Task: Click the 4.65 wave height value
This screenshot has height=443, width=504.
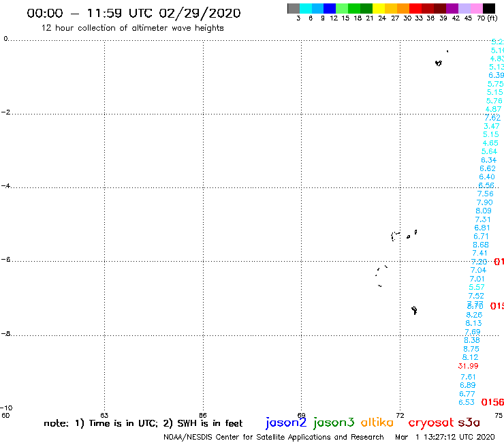Action: (490, 143)
